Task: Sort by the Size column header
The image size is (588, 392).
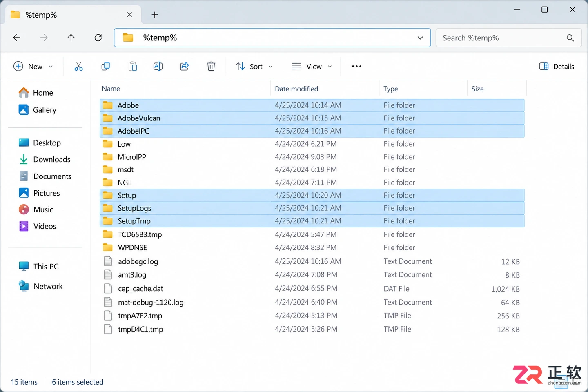Action: tap(477, 89)
